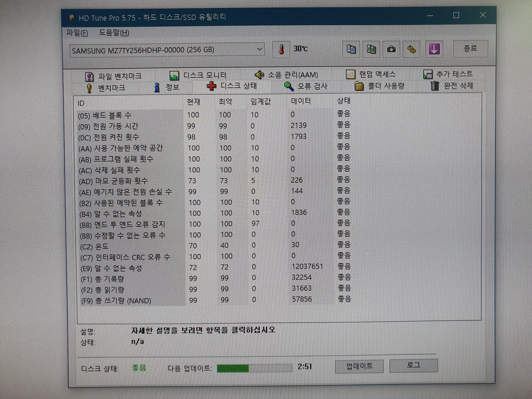Select the (C2) 온도 row
532x399 pixels.
[215, 246]
